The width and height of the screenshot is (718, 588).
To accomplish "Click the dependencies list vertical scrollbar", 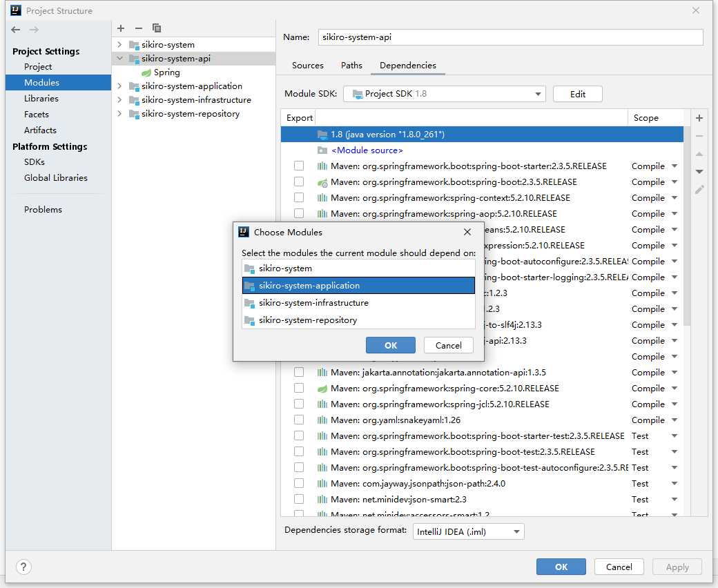I will click(x=686, y=226).
